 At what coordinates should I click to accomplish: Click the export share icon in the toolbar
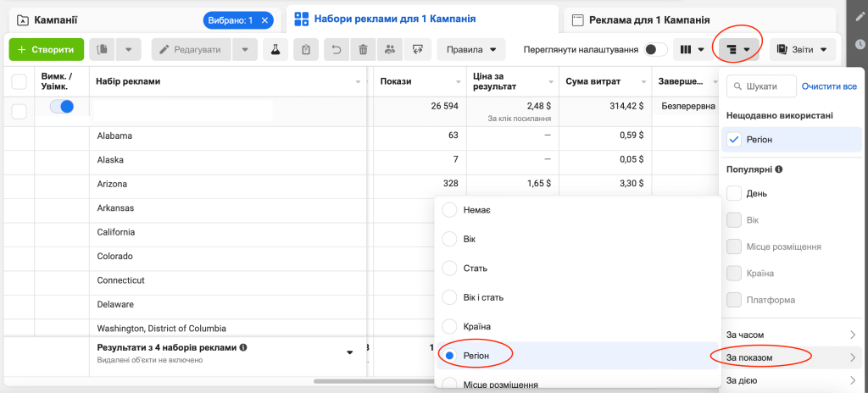pos(417,49)
